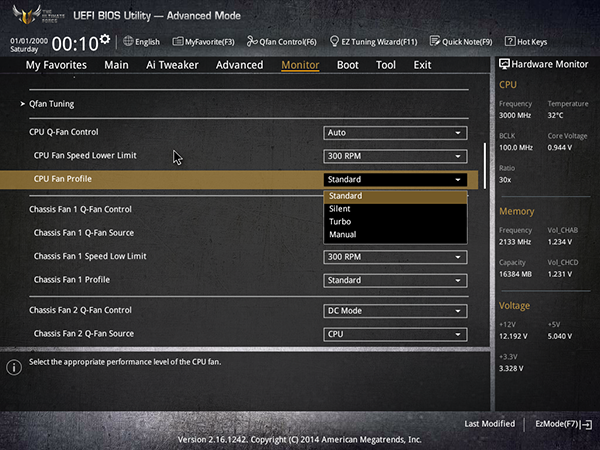Open the Tool tab
Screen dimensions: 600x450
point(386,65)
